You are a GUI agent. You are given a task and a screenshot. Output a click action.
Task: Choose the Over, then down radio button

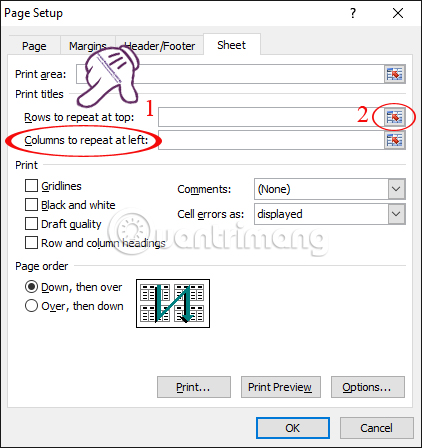point(31,306)
